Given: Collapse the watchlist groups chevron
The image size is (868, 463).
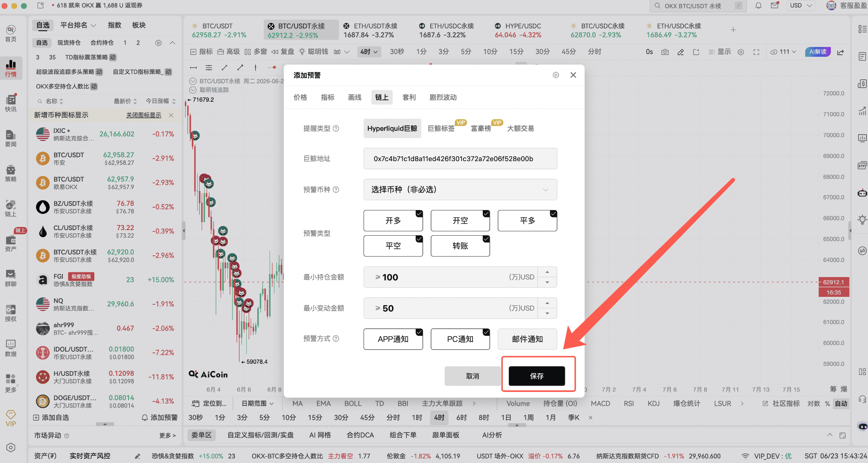Looking at the screenshot, I should (172, 43).
